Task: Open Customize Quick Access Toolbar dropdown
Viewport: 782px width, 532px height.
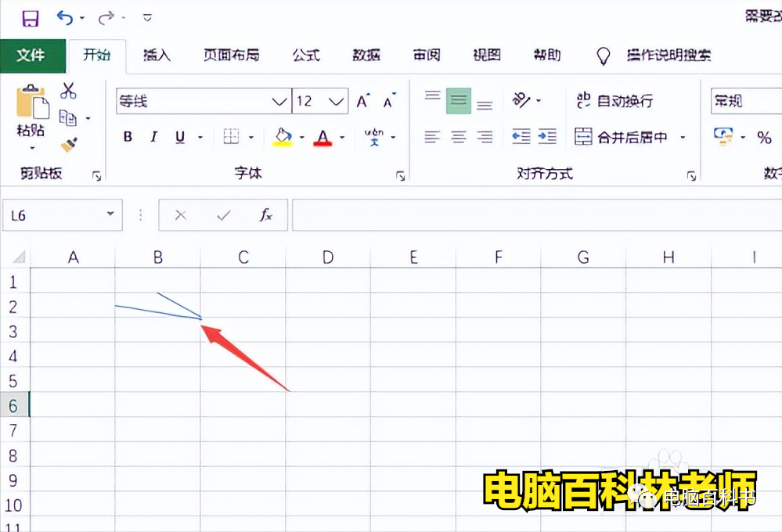Action: click(x=147, y=18)
